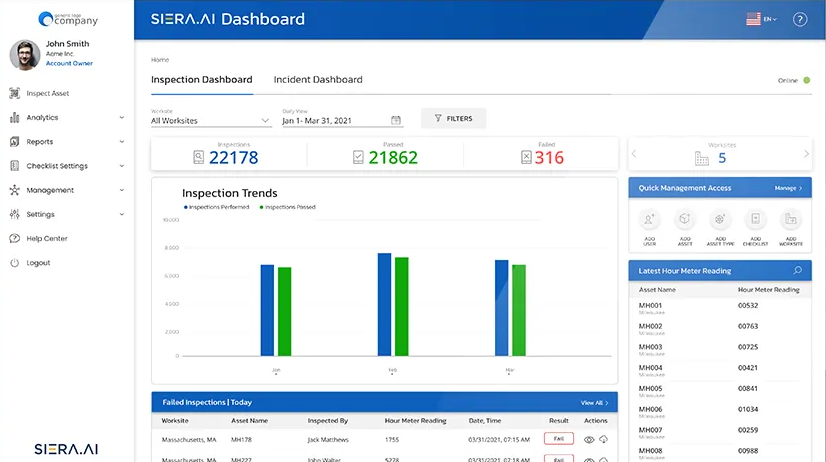Toggle the Inspections Passed legend item
Viewport: 826px width, 462px height.
(x=288, y=207)
